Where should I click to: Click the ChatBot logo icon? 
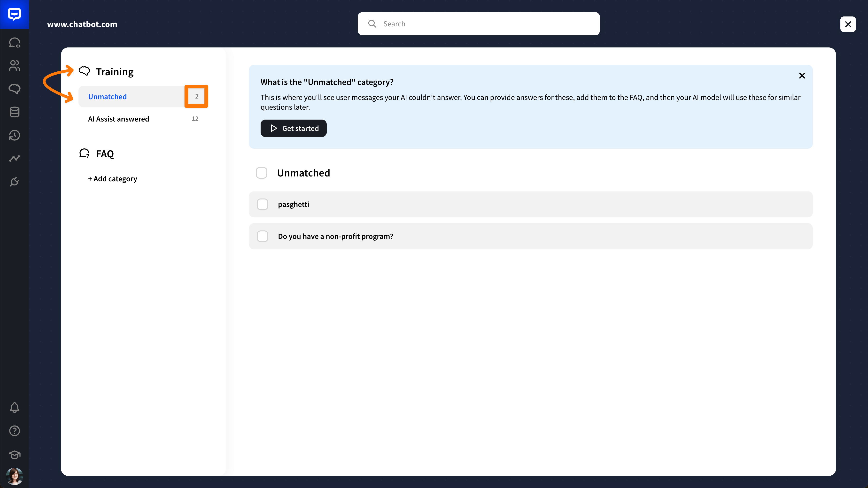point(15,15)
